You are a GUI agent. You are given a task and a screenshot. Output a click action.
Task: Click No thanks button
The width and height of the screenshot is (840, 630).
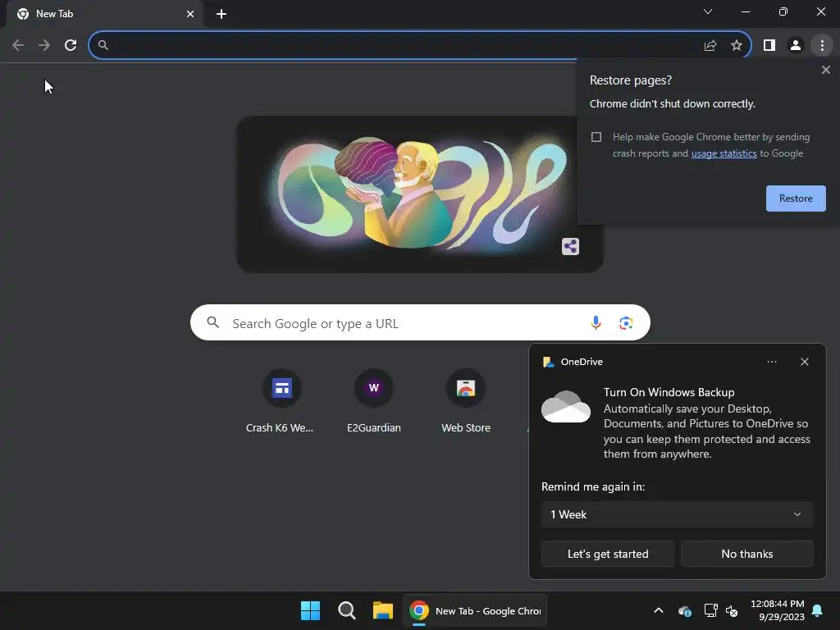pos(746,554)
